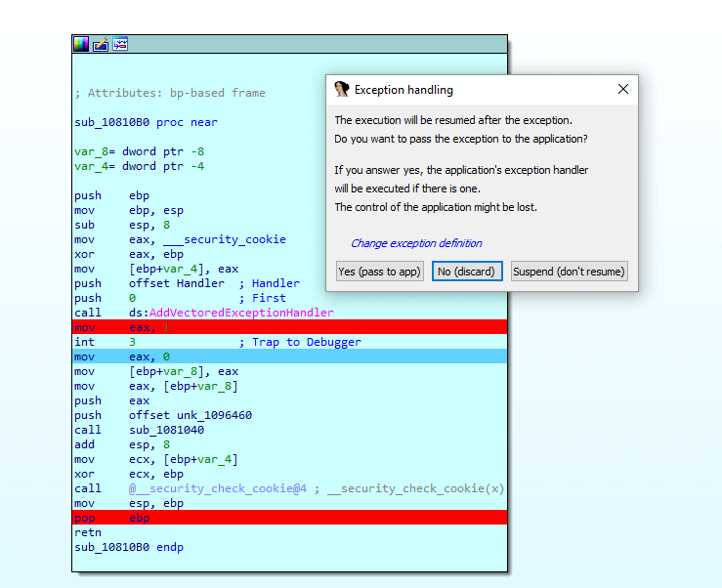Click @__security_check_cookie@4 call target
This screenshot has height=588, width=722.
(218, 488)
